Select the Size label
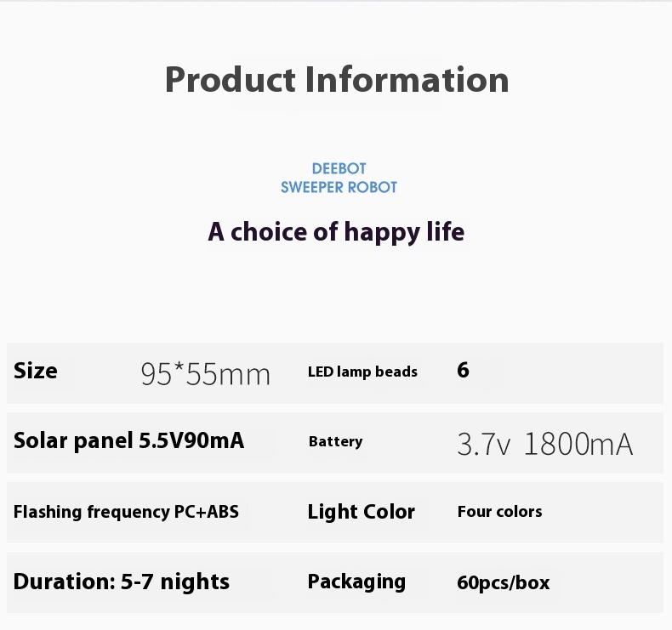 (x=35, y=371)
